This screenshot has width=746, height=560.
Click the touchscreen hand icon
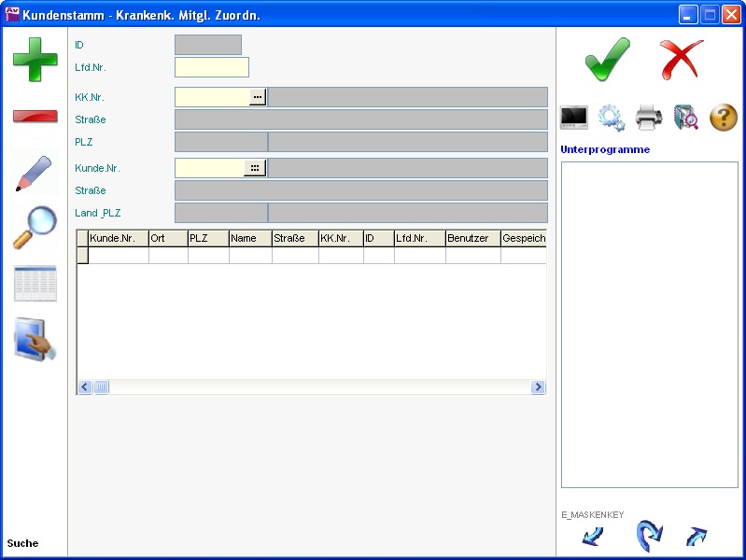(35, 339)
